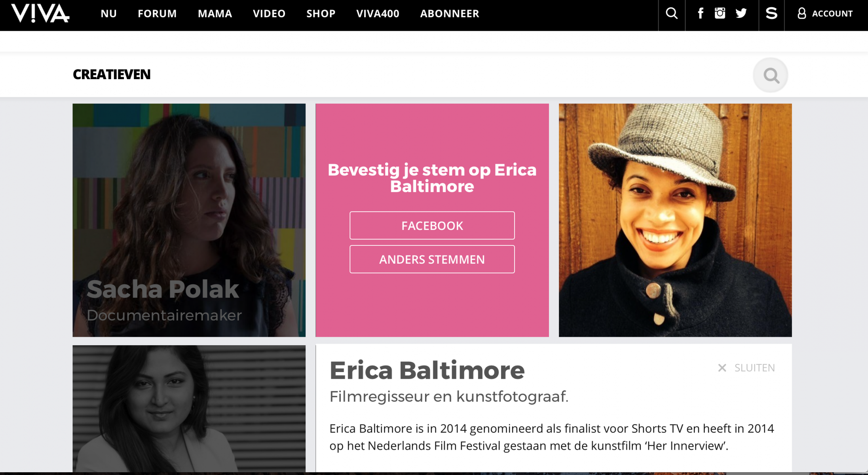Open the SHOP menu item
Image resolution: width=868 pixels, height=475 pixels.
[x=321, y=13]
